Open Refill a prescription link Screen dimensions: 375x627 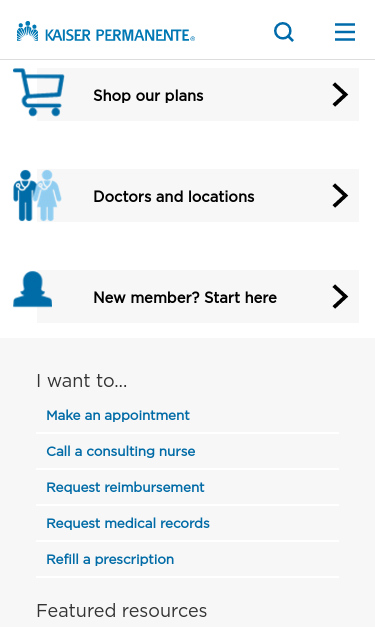click(x=110, y=559)
